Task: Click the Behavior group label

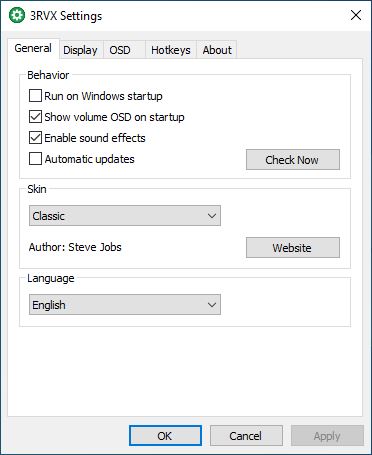Action: 48,75
